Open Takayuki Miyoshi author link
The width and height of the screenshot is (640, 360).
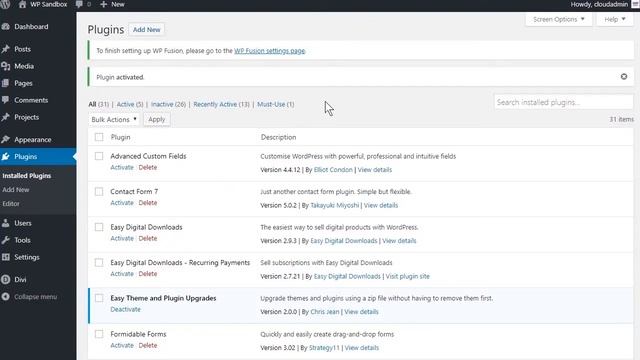(x=335, y=205)
